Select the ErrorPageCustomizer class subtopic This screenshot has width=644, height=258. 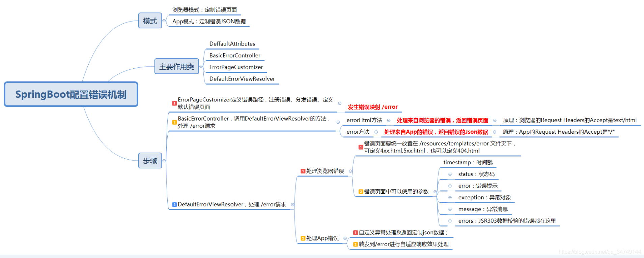click(x=236, y=67)
